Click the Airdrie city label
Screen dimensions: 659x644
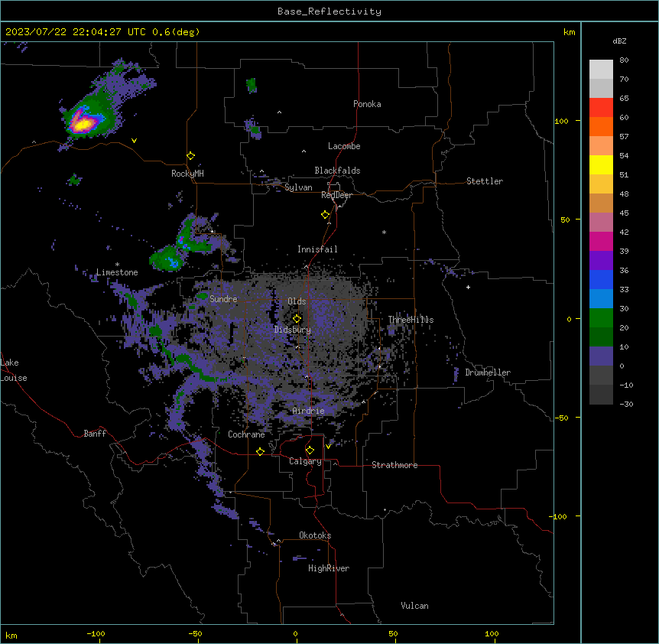coord(308,411)
